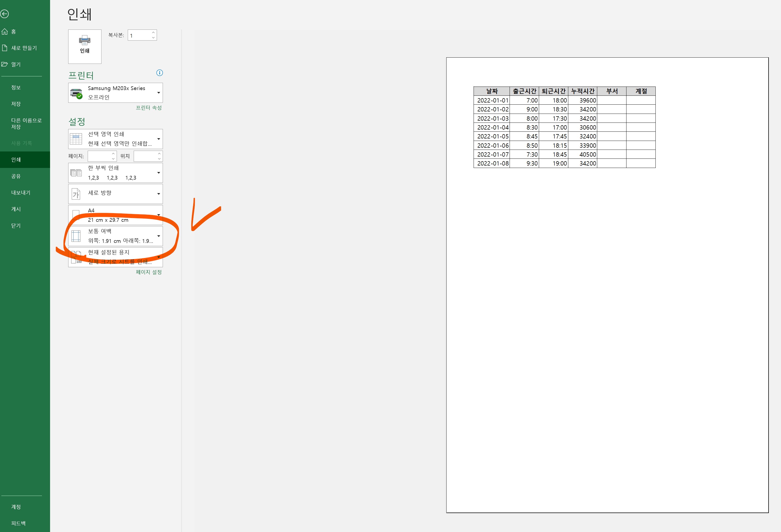Viewport: 781px width, 532px height.
Task: Open the Export menu item
Action: tap(21, 193)
